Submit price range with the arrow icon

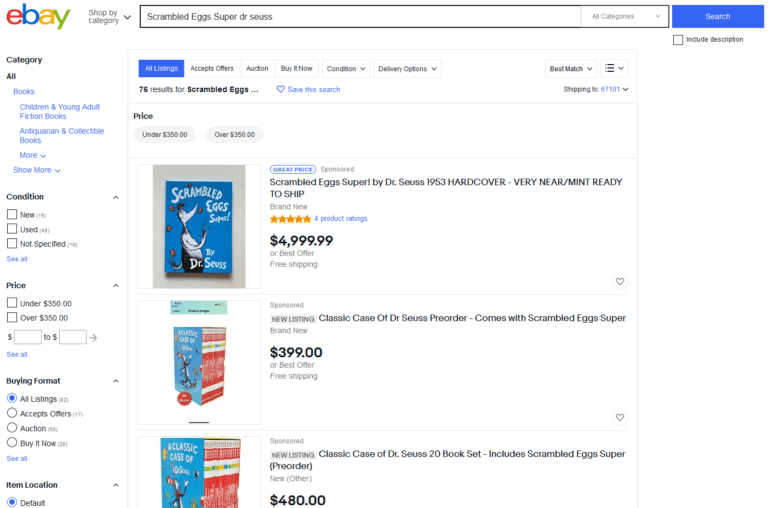pos(93,338)
